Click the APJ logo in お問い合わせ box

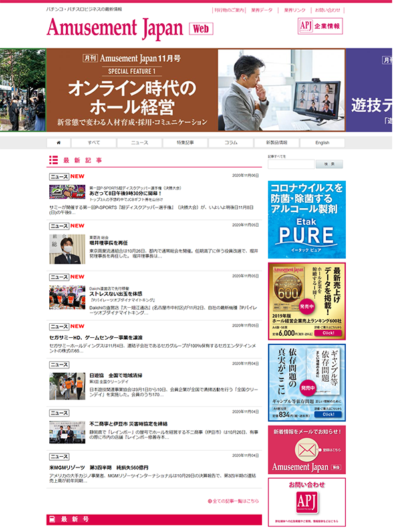pos(307,503)
